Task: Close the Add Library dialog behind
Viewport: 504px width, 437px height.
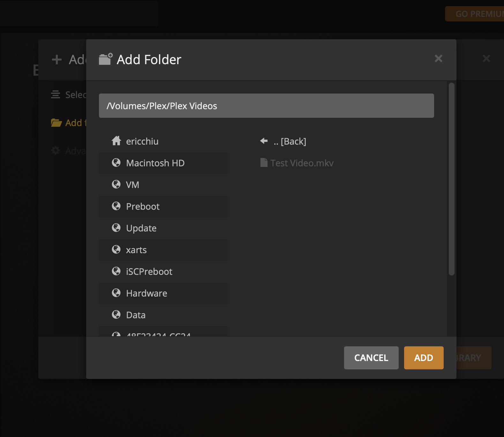Action: click(486, 58)
